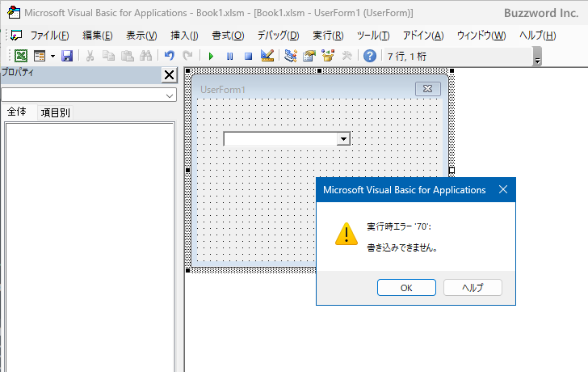
Task: Click inside the ComboBox field on UserForm1
Action: [x=280, y=139]
